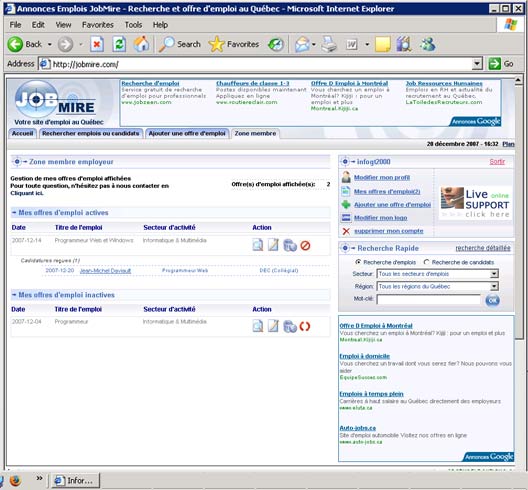This screenshot has height=490, width=528.
Task: Click the IE Forward arrow button
Action: pyautogui.click(x=65, y=44)
